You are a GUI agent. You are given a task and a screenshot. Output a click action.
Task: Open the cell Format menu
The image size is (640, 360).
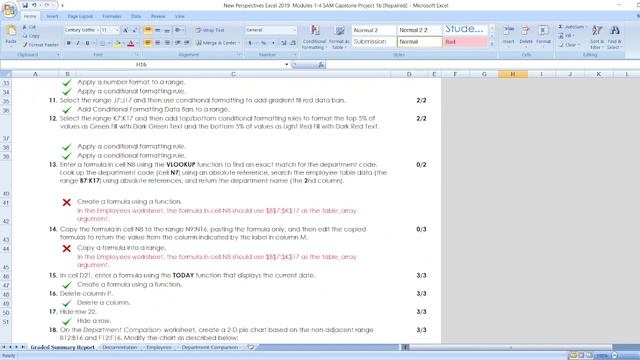(543, 35)
